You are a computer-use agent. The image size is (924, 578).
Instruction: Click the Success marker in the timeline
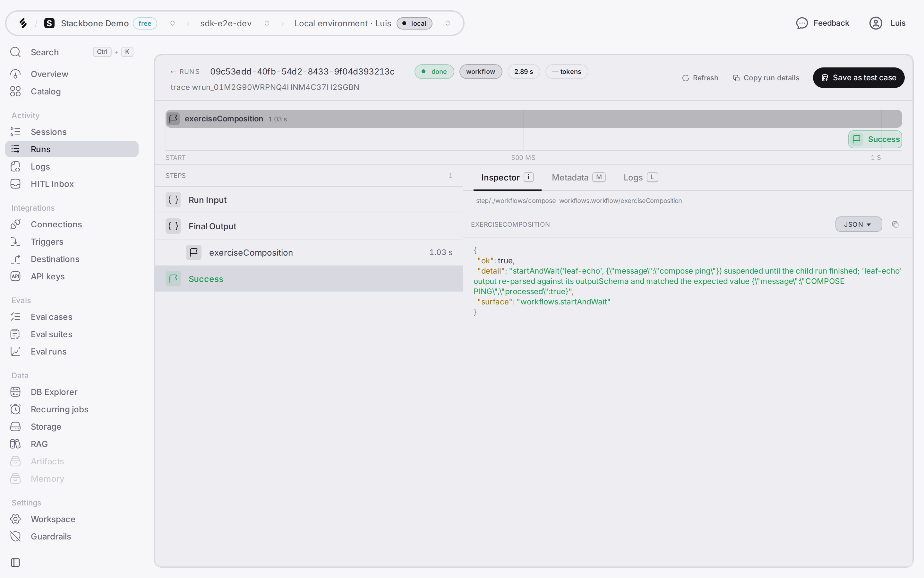875,139
